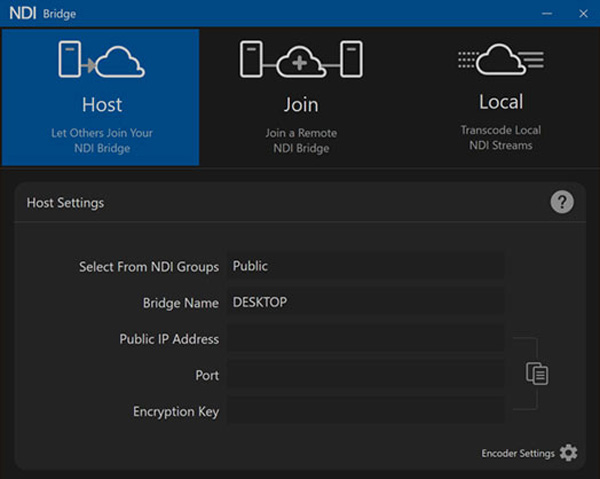Click the Encoder Settings label
600x479 pixels.
[518, 453]
